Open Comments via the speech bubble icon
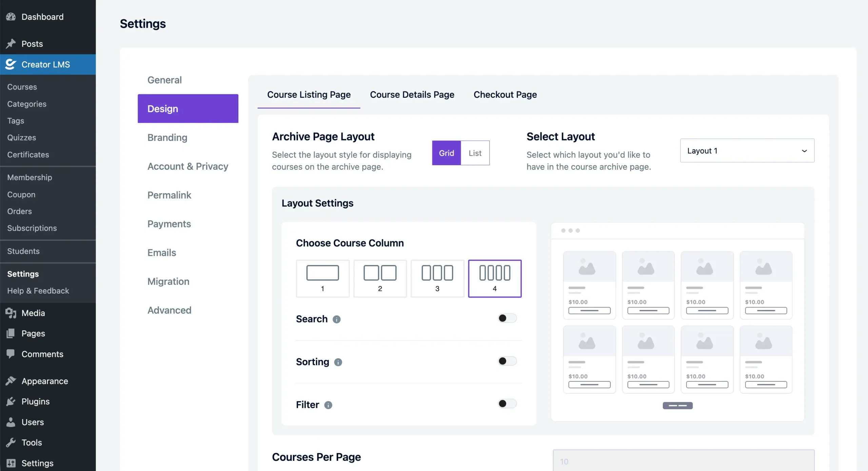This screenshot has height=471, width=868. (x=11, y=354)
